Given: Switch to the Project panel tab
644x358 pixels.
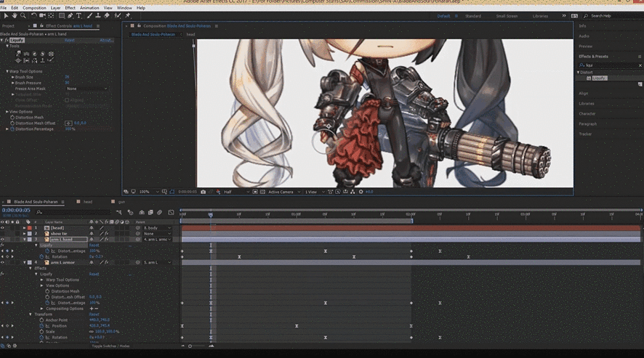Looking at the screenshot, I should 8,26.
